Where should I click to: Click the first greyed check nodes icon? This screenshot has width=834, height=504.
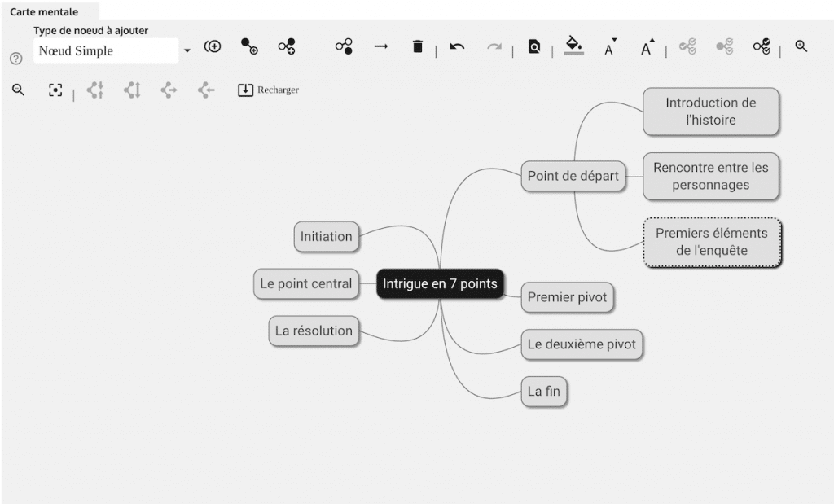(x=687, y=46)
